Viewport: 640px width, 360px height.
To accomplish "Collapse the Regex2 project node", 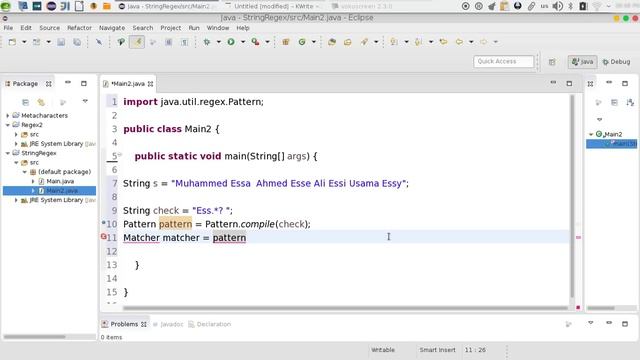I will point(8,125).
